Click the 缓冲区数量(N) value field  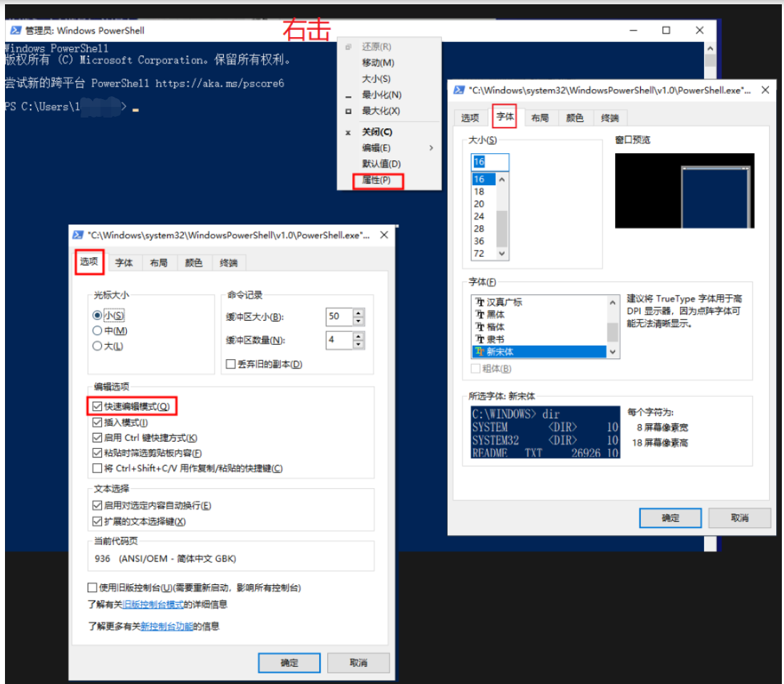click(339, 340)
